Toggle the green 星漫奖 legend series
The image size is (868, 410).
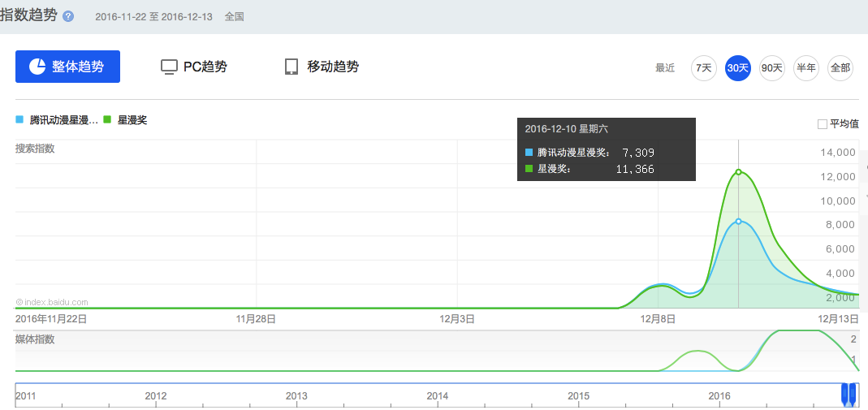pyautogui.click(x=127, y=120)
